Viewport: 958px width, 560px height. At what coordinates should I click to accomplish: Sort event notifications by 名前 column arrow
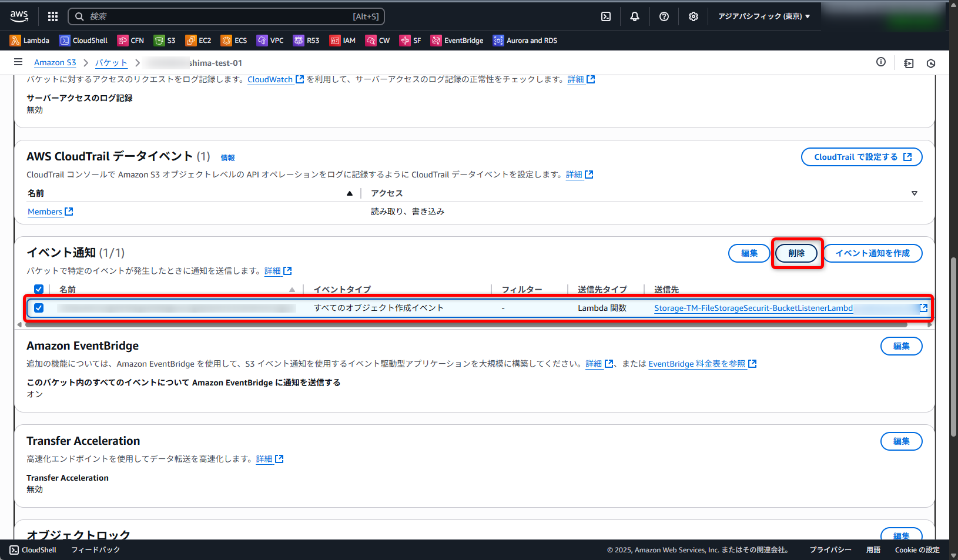click(292, 290)
